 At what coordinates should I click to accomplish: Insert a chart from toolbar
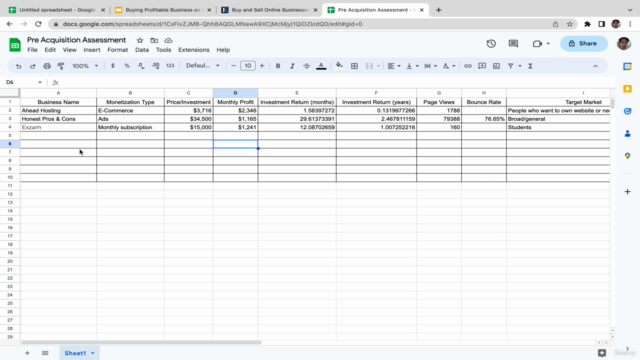[x=496, y=66]
